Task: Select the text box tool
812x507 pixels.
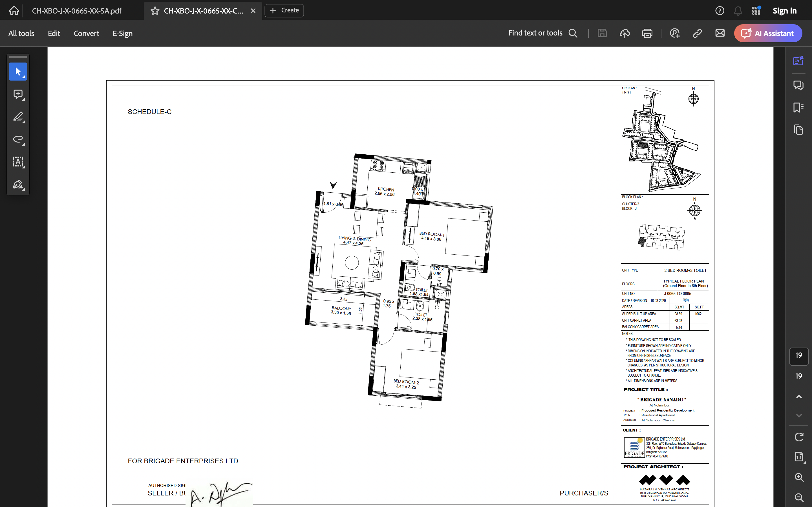Action: [x=18, y=162]
